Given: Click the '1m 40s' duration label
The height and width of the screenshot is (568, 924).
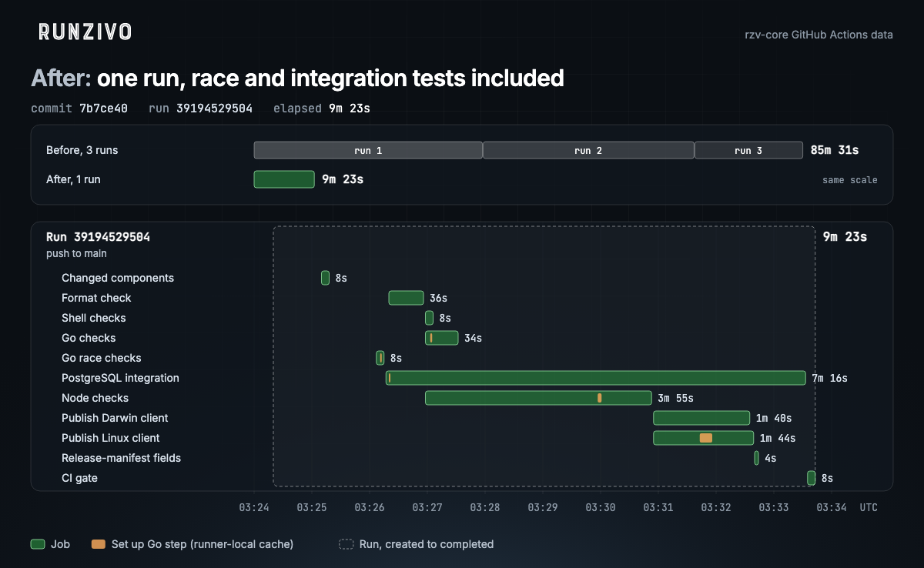Looking at the screenshot, I should 774,418.
